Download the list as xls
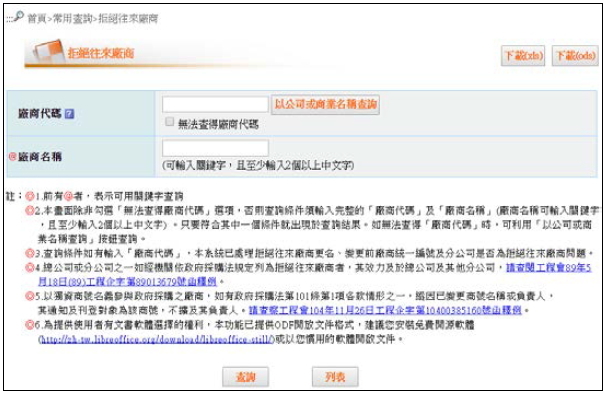605x394 pixels. click(523, 56)
